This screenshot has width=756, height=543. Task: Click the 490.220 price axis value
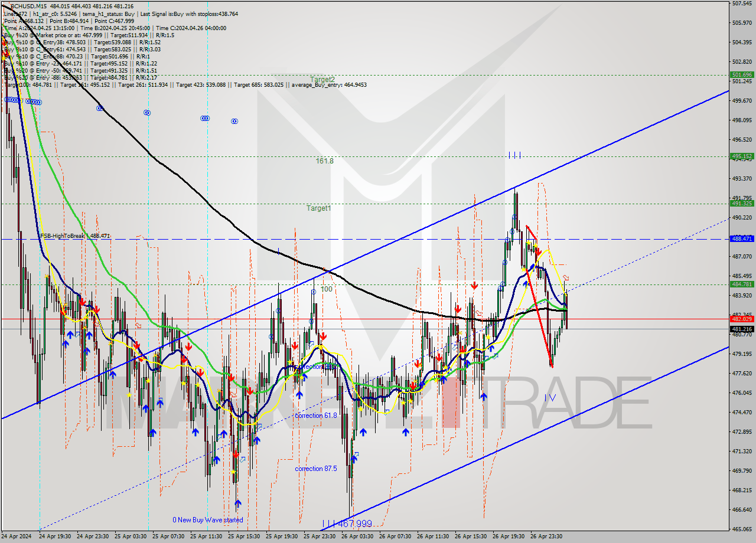(x=742, y=218)
